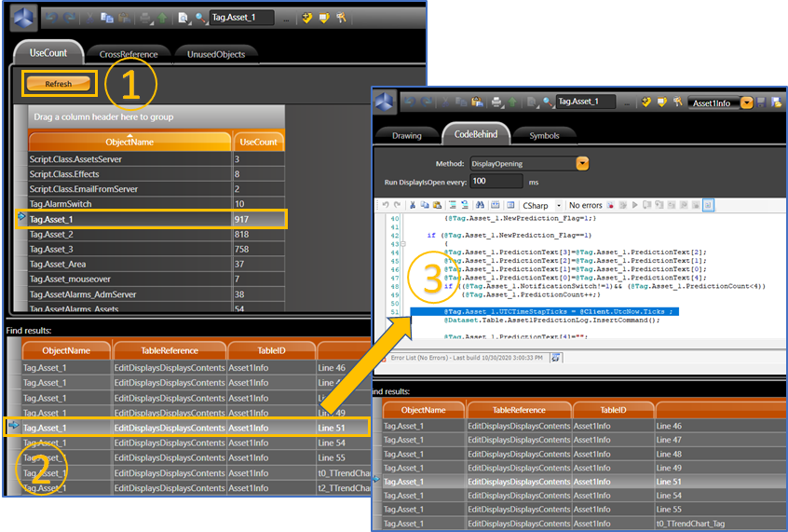This screenshot has height=532, width=788.
Task: Click the print icon in right window toolbar
Action: click(x=497, y=102)
